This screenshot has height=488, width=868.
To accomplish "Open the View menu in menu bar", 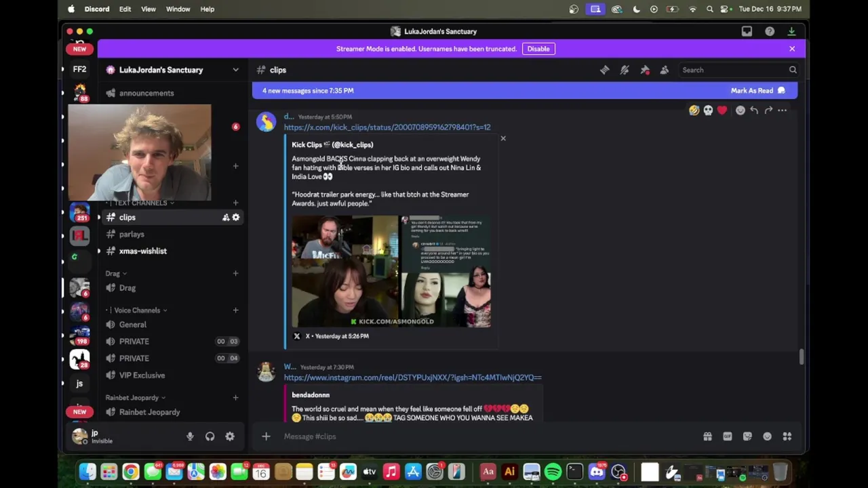I will click(148, 9).
